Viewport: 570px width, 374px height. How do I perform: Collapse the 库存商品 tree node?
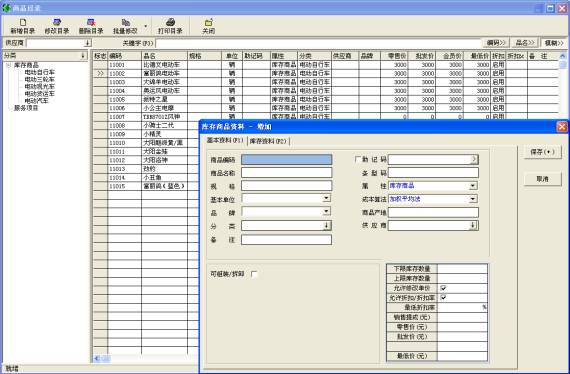point(8,65)
